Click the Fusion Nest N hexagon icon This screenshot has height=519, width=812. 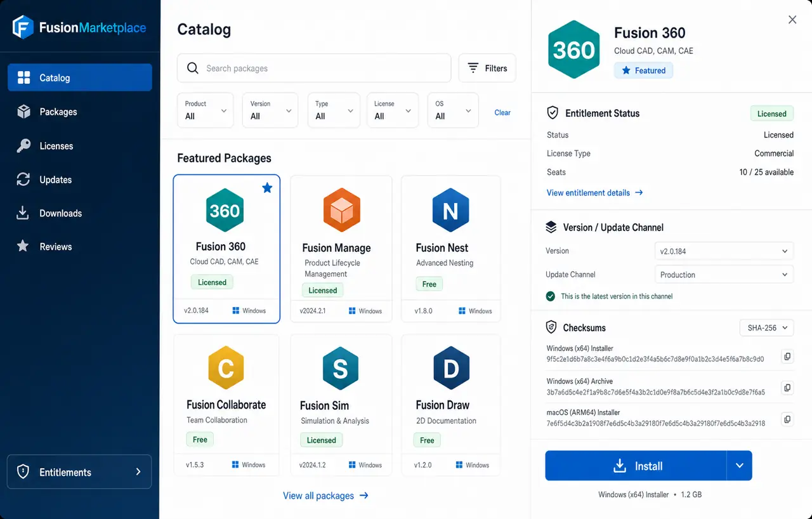point(450,210)
